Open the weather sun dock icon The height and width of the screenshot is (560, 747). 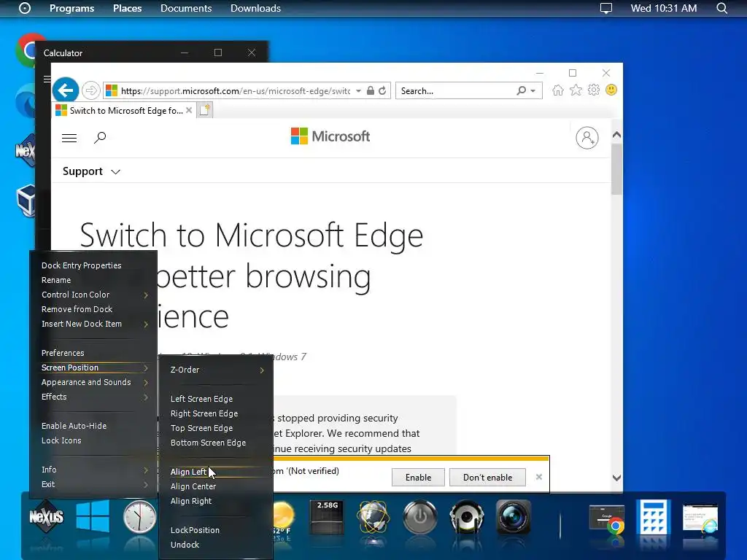pos(284,517)
